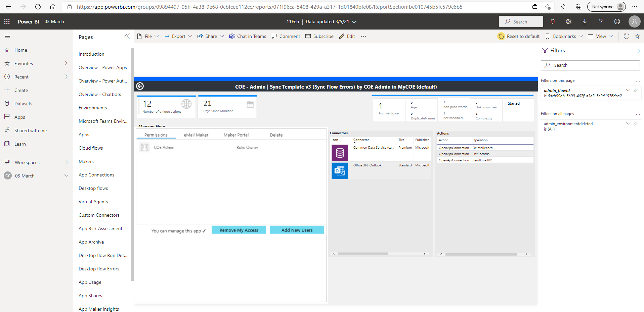Image resolution: width=644 pixels, height=312 pixels.
Task: Add a comment via the Comment icon
Action: 286,36
